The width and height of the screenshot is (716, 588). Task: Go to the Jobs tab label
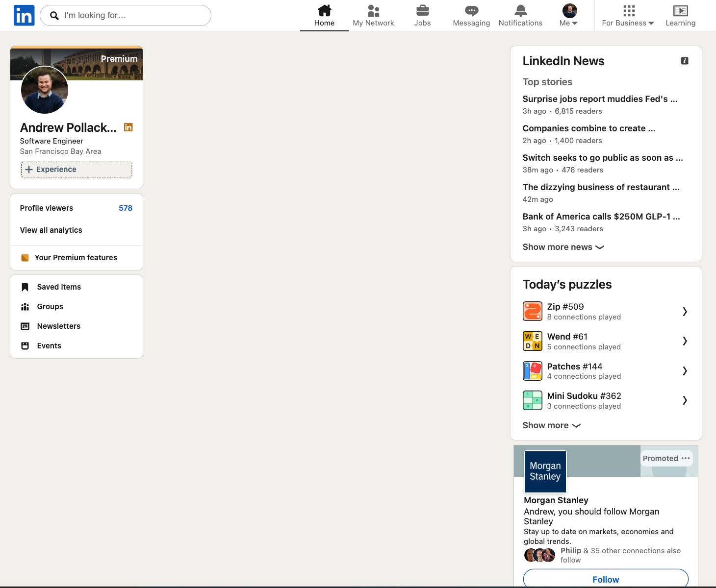pyautogui.click(x=422, y=23)
